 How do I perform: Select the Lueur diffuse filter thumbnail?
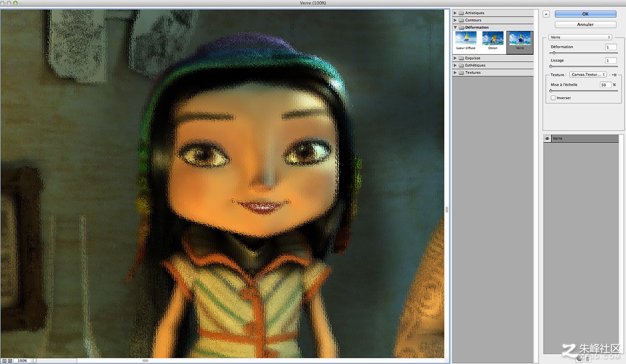(x=466, y=41)
